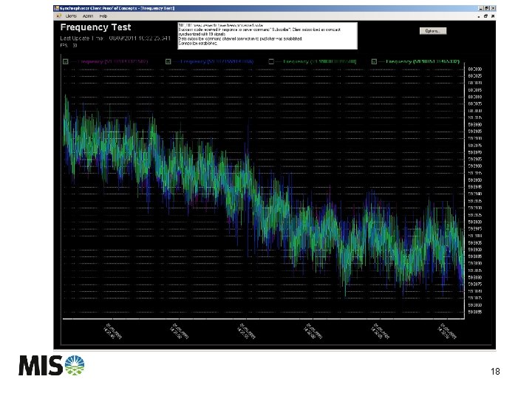Click inside the white status message box
The width and height of the screenshot is (532, 399).
[x=267, y=35]
